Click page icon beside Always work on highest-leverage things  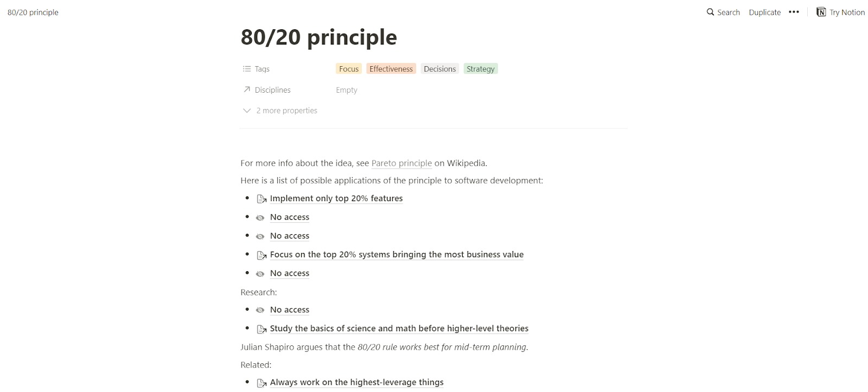[x=261, y=383]
